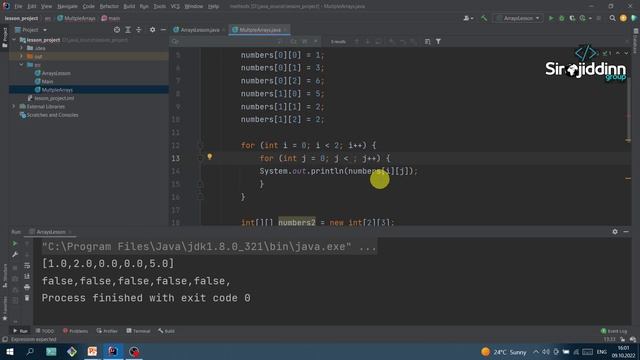Open Search Everywhere magnifier icon
The width and height of the screenshot is (640, 360).
612,18
